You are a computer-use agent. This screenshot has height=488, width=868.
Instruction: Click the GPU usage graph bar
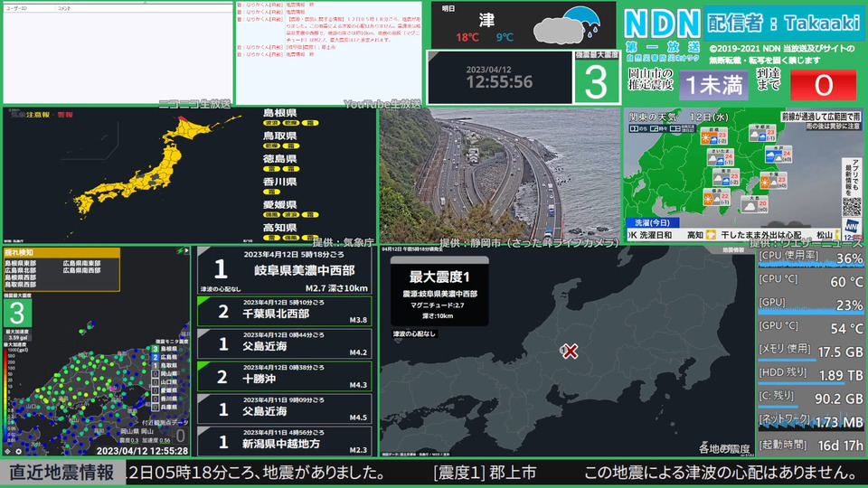pos(810,310)
